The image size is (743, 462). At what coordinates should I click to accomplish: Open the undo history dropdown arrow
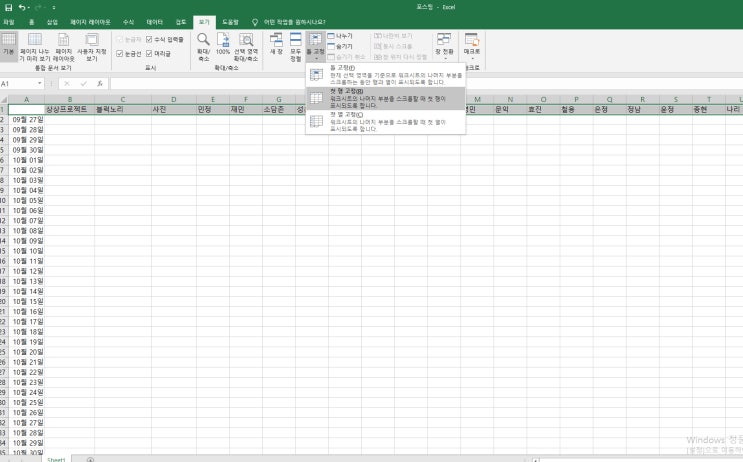pyautogui.click(x=28, y=7)
